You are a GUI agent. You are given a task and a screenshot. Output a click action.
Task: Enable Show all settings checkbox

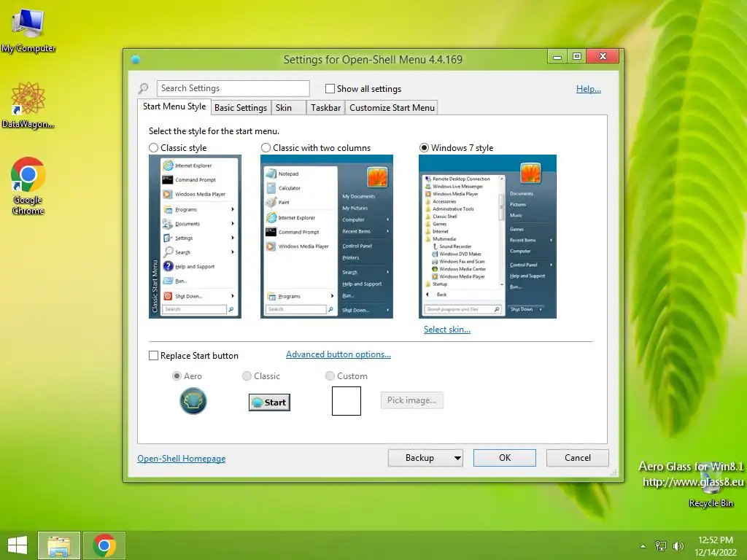pyautogui.click(x=330, y=88)
